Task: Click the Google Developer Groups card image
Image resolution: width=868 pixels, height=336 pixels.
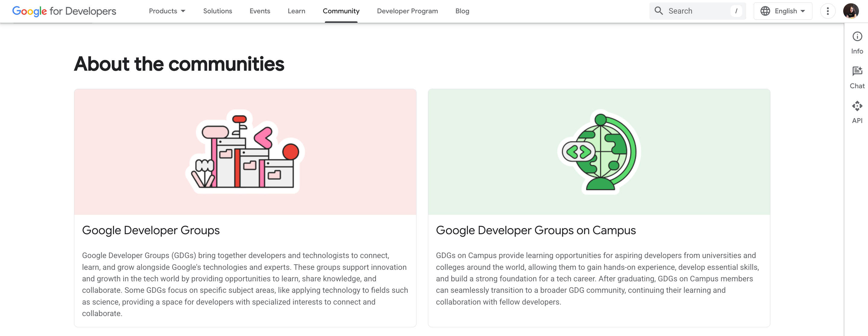Action: (x=245, y=152)
